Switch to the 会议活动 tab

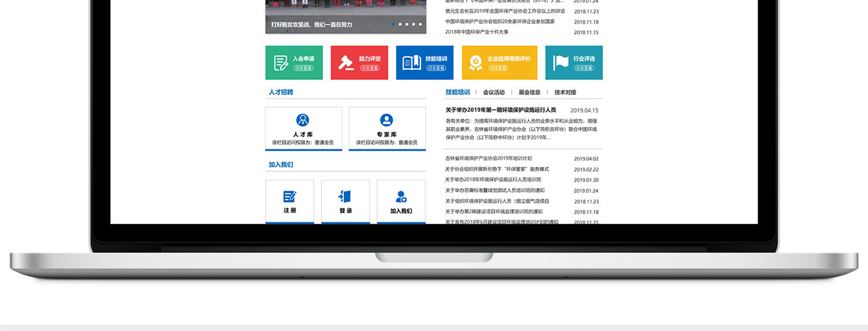(x=494, y=92)
